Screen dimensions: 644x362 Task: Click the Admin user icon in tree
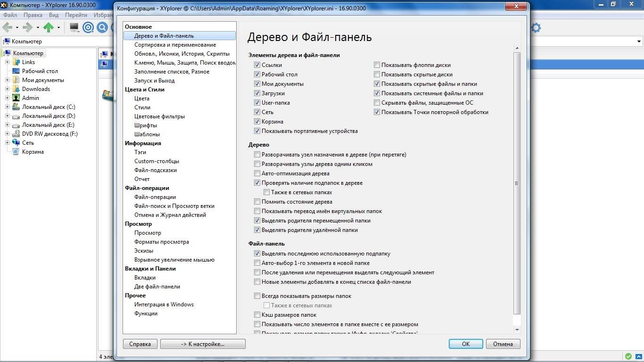point(16,98)
